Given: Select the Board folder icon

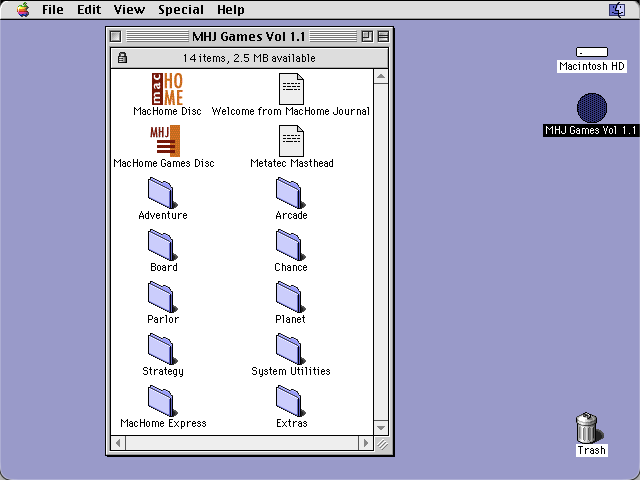Looking at the screenshot, I should click(162, 244).
